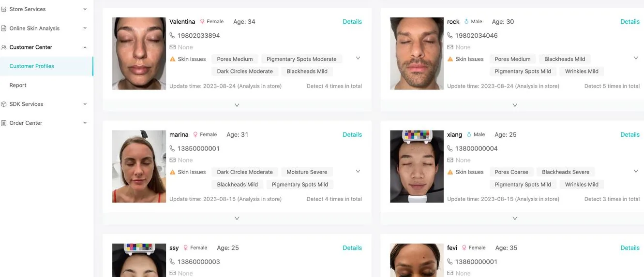The height and width of the screenshot is (277, 644).
Task: Click the male gender icon beside rock
Action: pyautogui.click(x=466, y=22)
